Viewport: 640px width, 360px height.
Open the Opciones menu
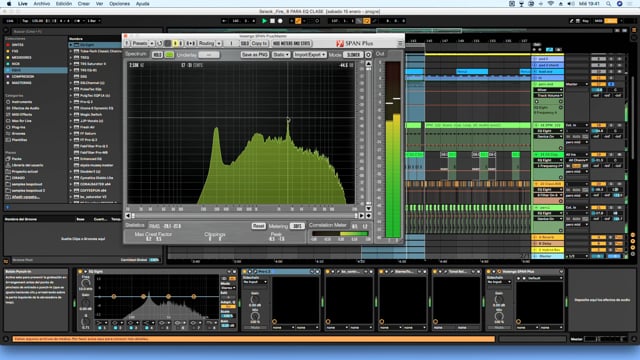click(x=119, y=4)
